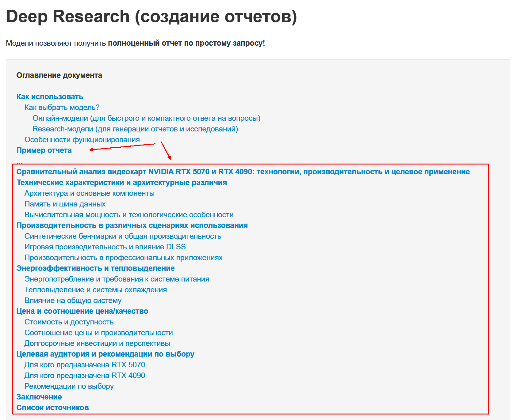Go to 'Тепловыделение и системы охлаждения'
The width and height of the screenshot is (525, 420).
click(96, 290)
